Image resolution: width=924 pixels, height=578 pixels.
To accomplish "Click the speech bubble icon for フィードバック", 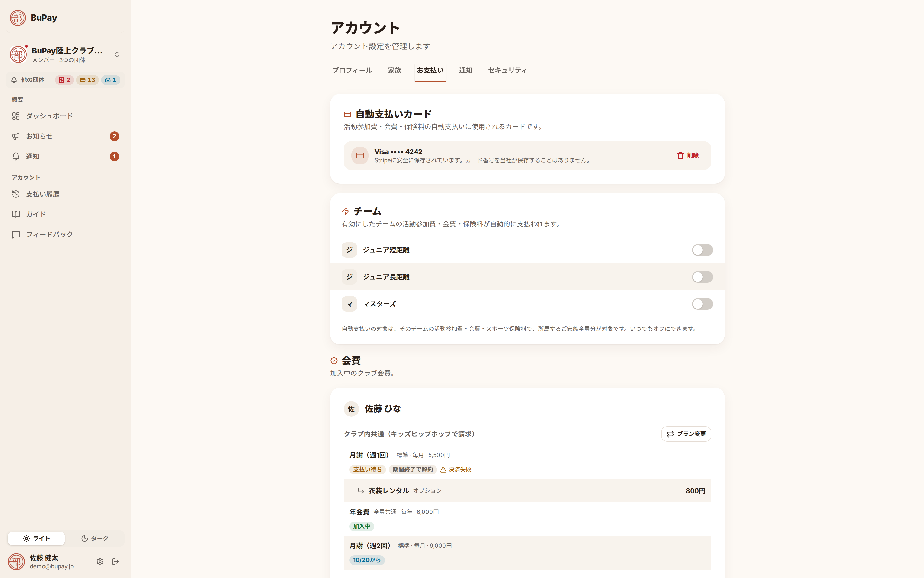I will pos(16,234).
